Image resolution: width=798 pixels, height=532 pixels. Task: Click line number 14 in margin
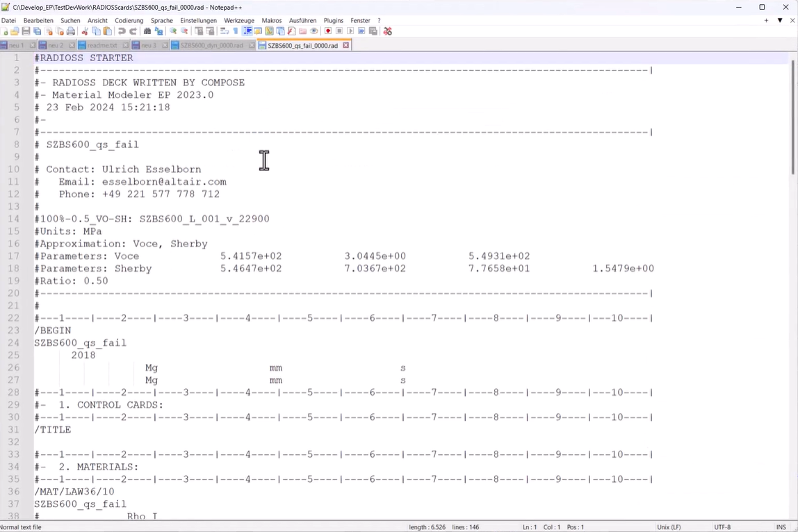[x=14, y=219]
